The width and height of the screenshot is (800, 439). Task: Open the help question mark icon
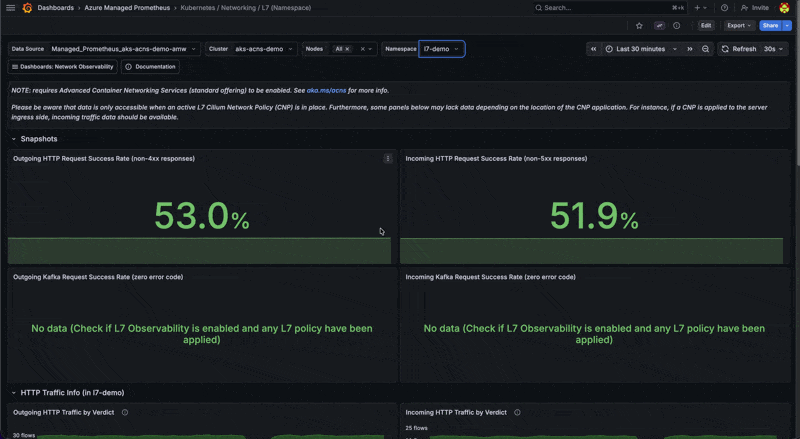pos(724,8)
